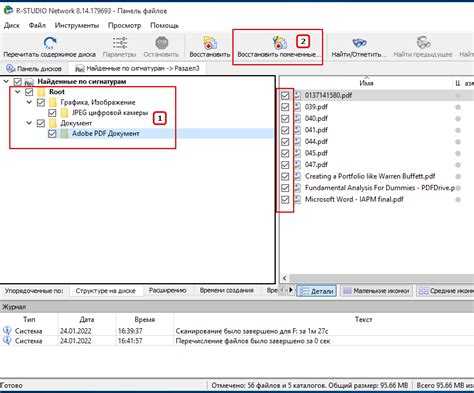The image size is (474, 393).
Task: Click the file list horizontal scrollbar
Action: click(379, 278)
